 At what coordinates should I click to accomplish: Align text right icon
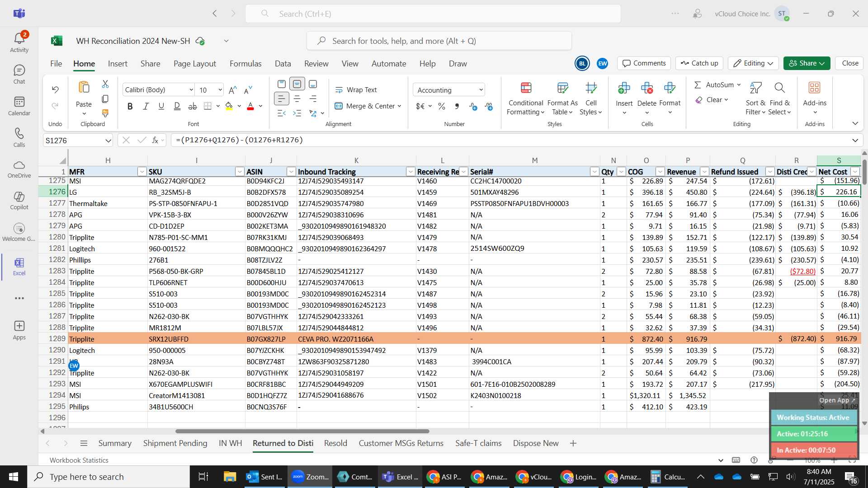pos(313,99)
